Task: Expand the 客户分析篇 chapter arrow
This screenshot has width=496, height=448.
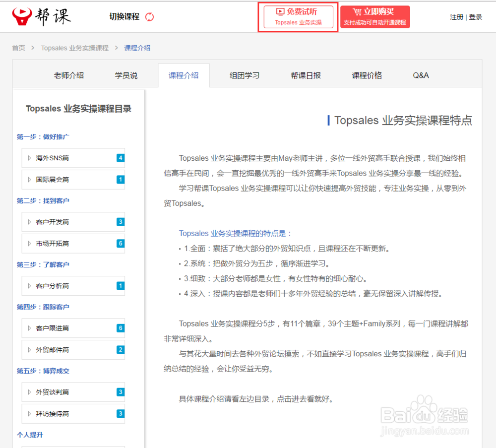Action: (x=29, y=286)
